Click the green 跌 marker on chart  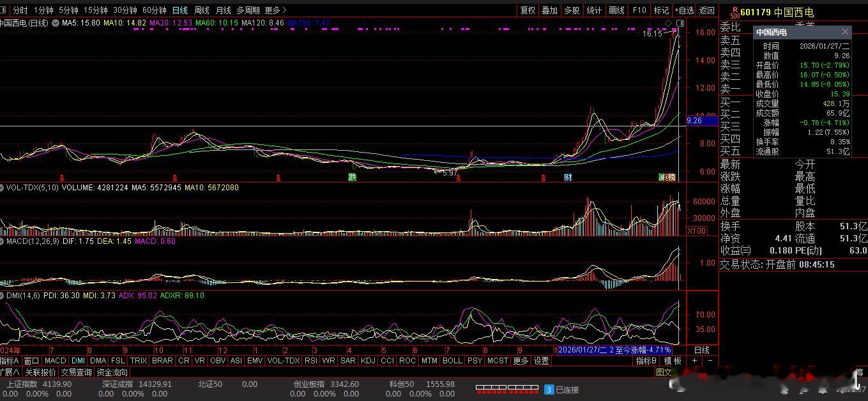click(x=352, y=177)
